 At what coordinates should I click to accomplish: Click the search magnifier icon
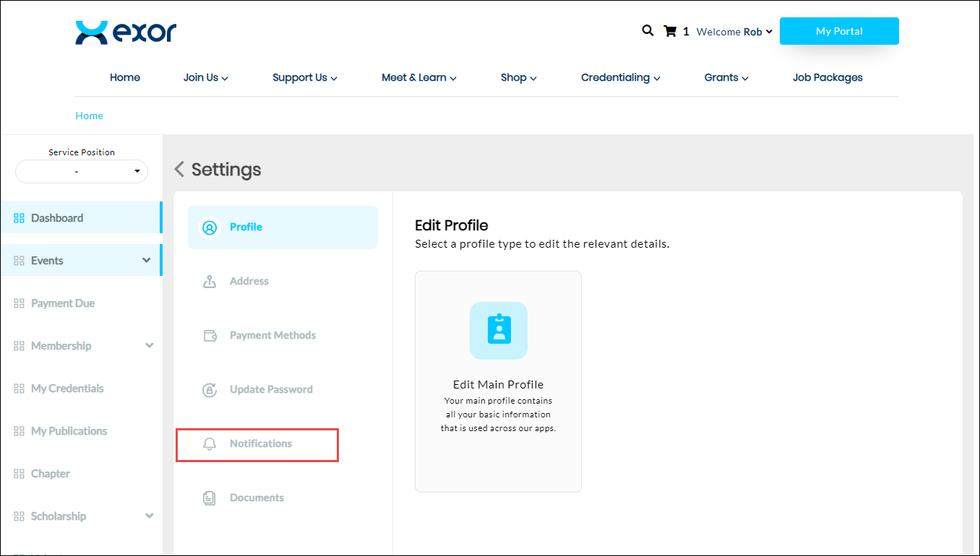(x=648, y=31)
